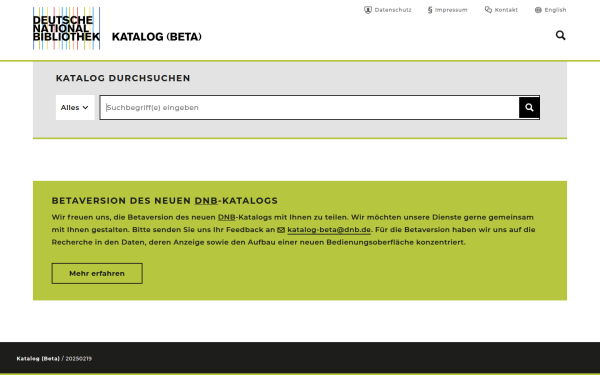600x375 pixels.
Task: Click the DNB abbreviation in the heading
Action: coord(206,201)
